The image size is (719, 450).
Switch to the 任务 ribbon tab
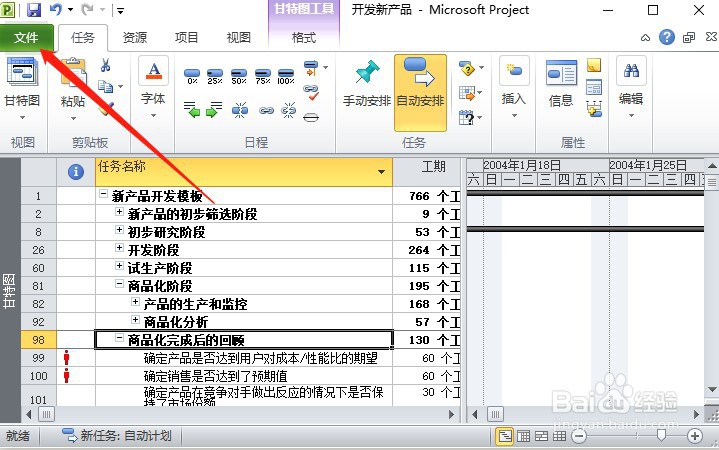point(83,38)
